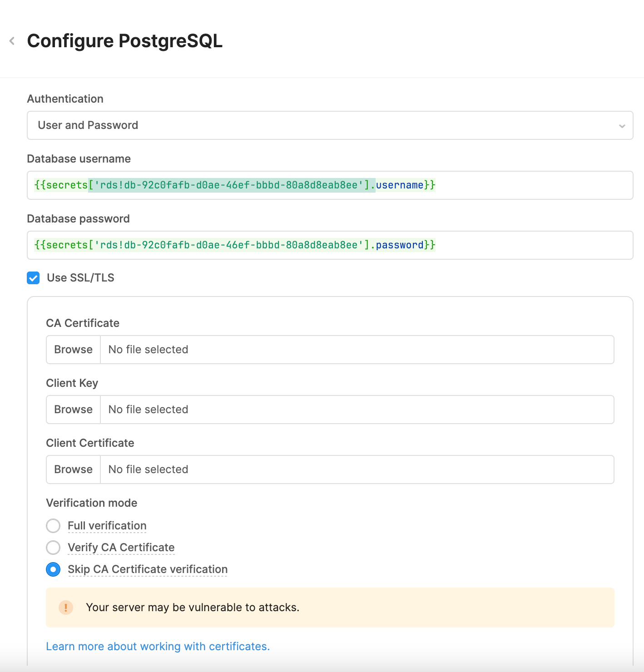Click the CA Certificate file name field
The width and height of the screenshot is (644, 672).
click(357, 350)
